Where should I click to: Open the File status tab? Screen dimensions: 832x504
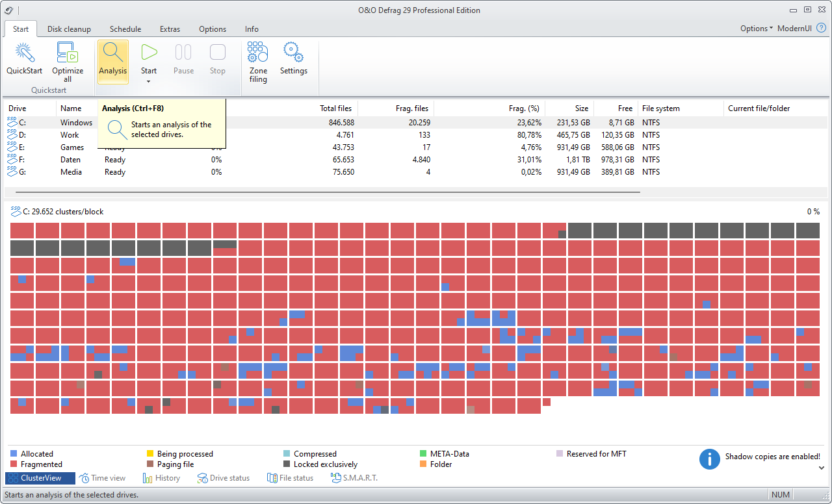click(x=290, y=478)
